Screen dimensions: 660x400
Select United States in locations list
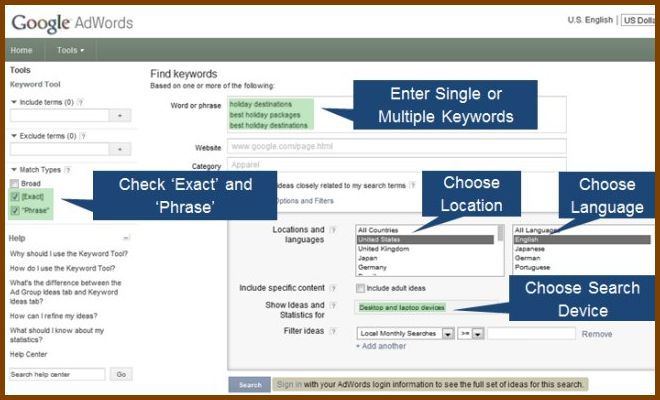coord(425,240)
